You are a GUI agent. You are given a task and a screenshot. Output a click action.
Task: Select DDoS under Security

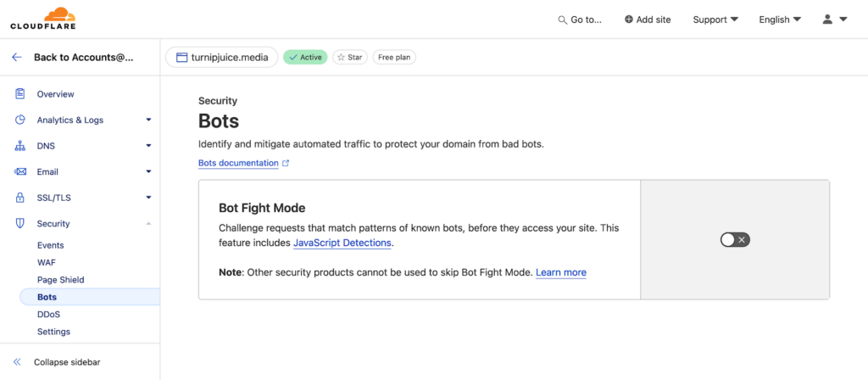(x=48, y=314)
